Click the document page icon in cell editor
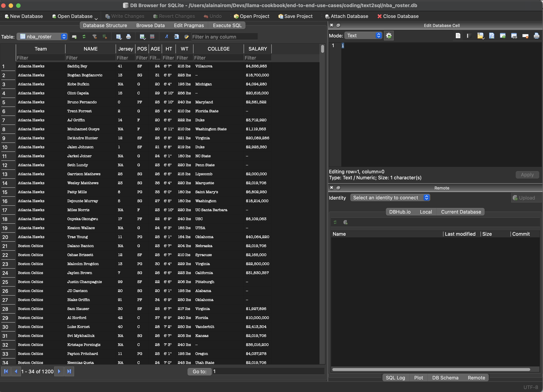 458,36
